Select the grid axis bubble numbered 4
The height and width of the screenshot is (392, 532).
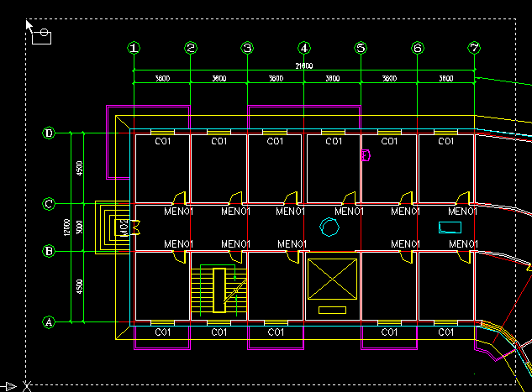click(304, 48)
